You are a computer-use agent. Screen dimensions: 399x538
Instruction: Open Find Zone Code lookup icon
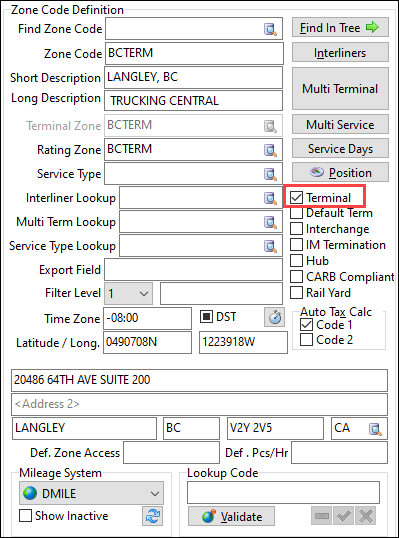[x=270, y=30]
